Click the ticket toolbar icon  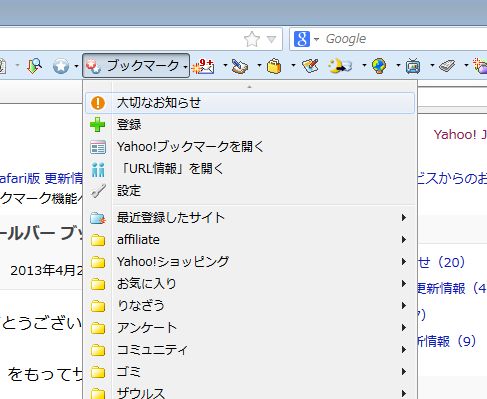447,66
